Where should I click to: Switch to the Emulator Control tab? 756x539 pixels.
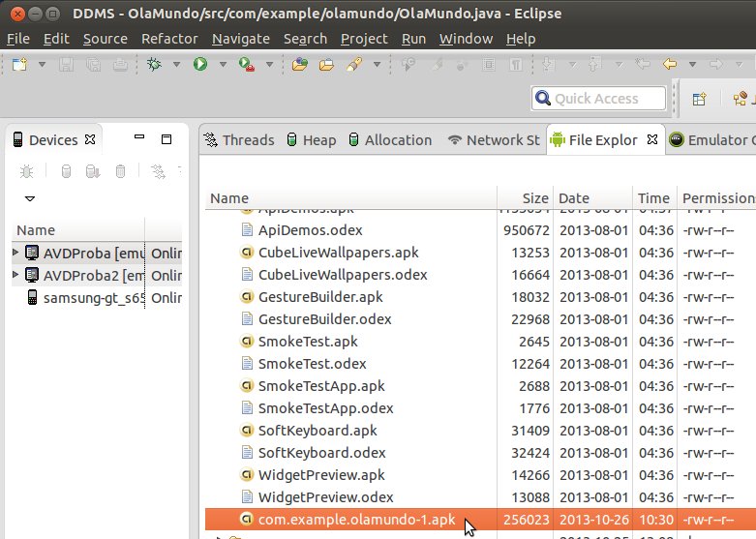[711, 139]
